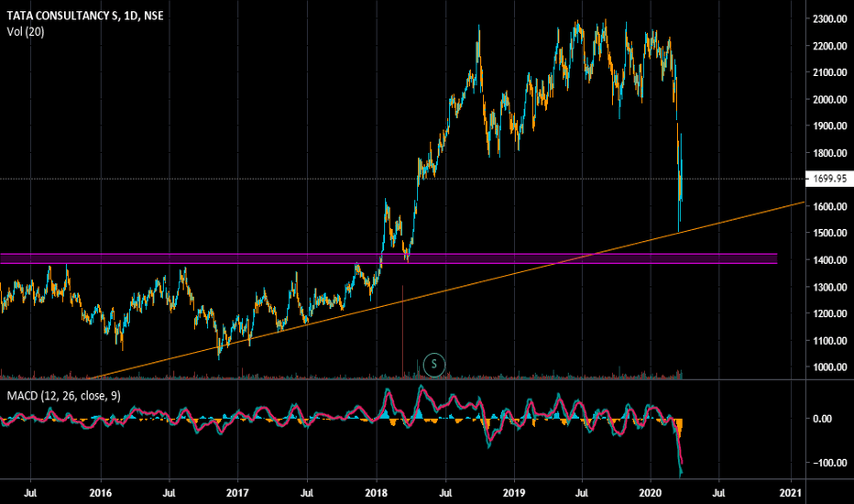Click the 1400.00 price axis label

pyautogui.click(x=830, y=260)
